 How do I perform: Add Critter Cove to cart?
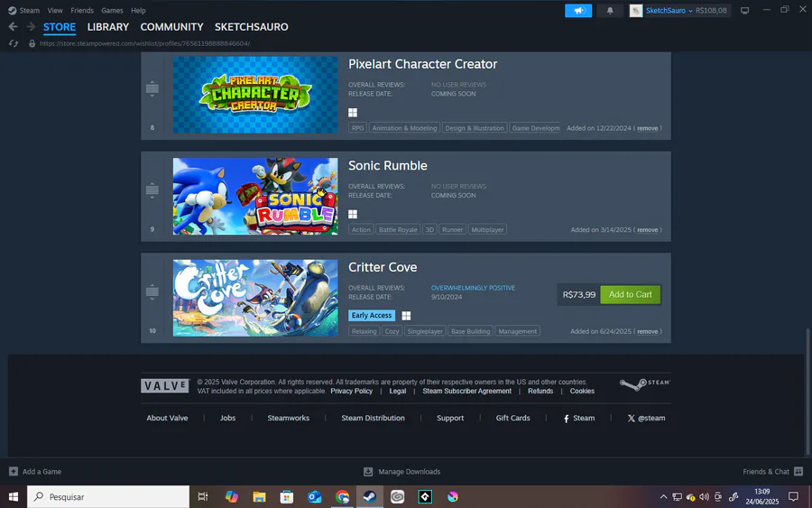coord(631,295)
